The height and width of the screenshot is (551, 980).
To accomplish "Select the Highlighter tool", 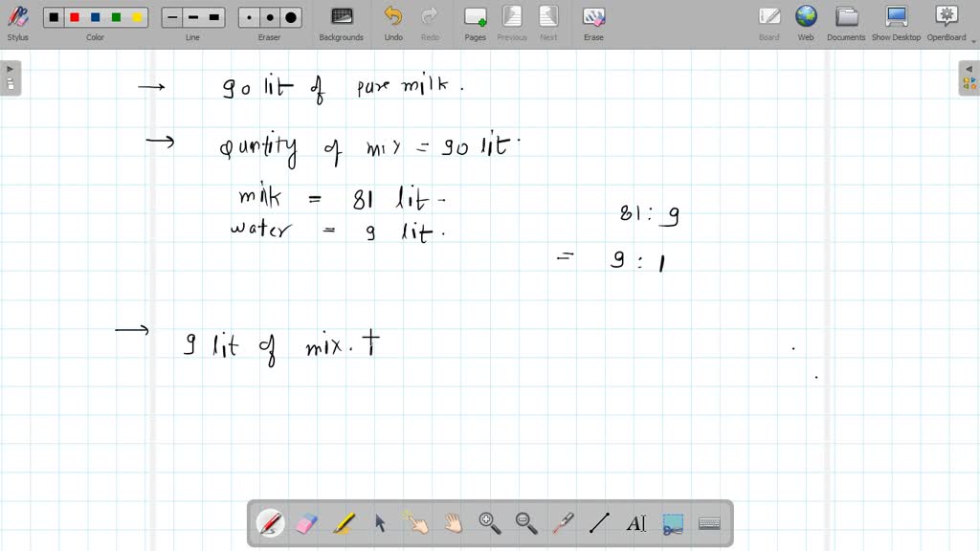I will coord(344,522).
